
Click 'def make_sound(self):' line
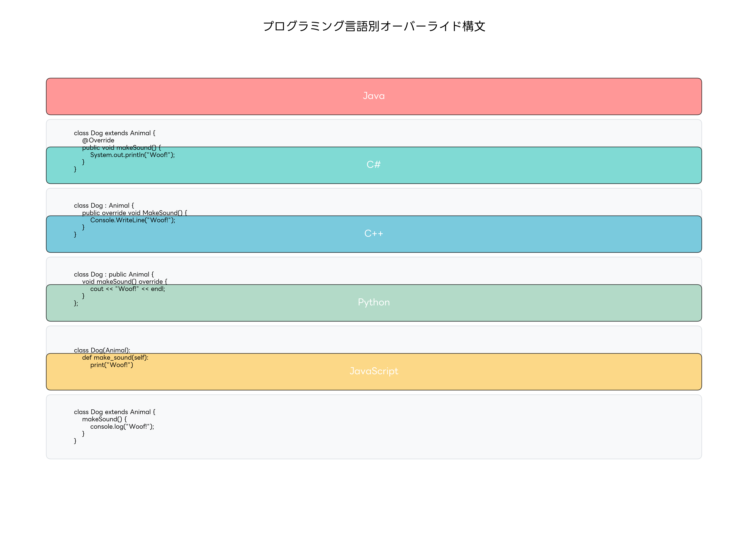[x=115, y=357]
